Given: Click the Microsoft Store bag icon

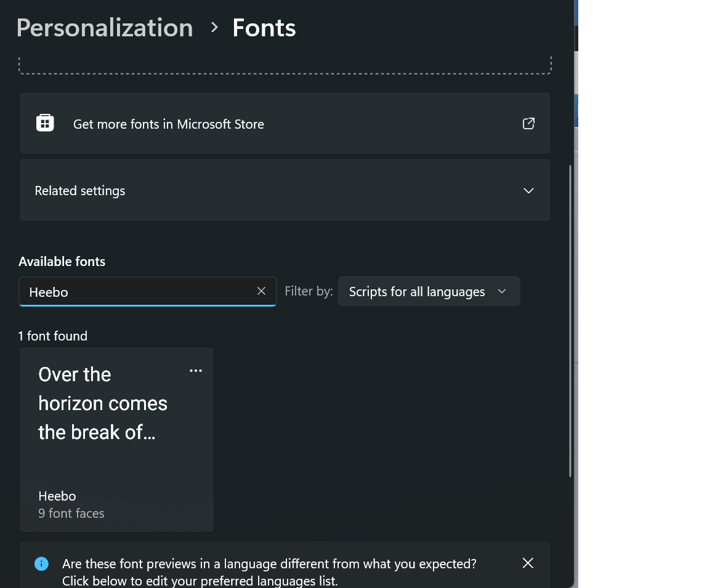Looking at the screenshot, I should [45, 123].
